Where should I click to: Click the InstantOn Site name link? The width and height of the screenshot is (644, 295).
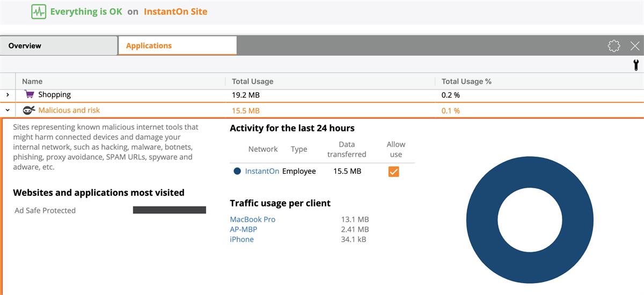click(175, 11)
